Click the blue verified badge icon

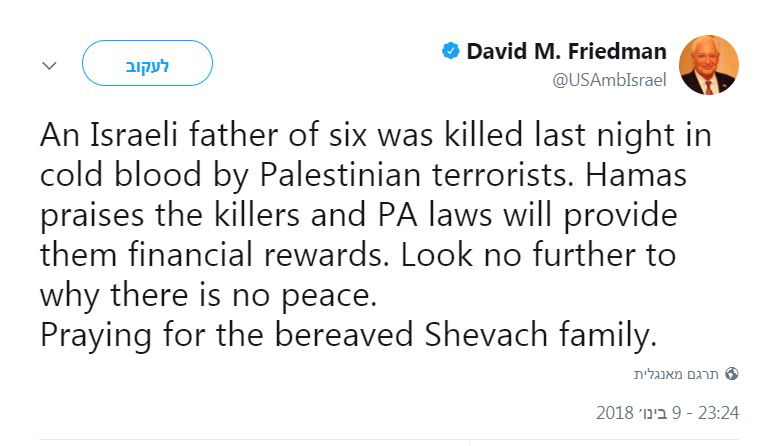pyautogui.click(x=451, y=52)
